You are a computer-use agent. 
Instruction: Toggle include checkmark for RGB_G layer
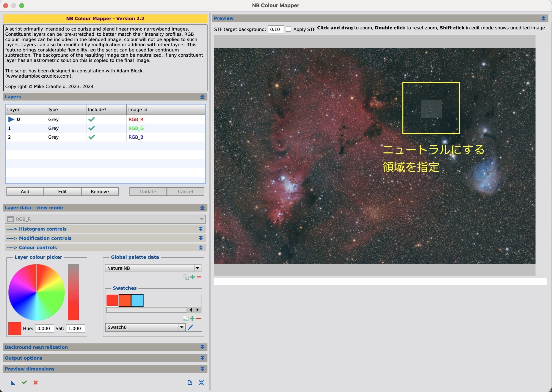(91, 128)
